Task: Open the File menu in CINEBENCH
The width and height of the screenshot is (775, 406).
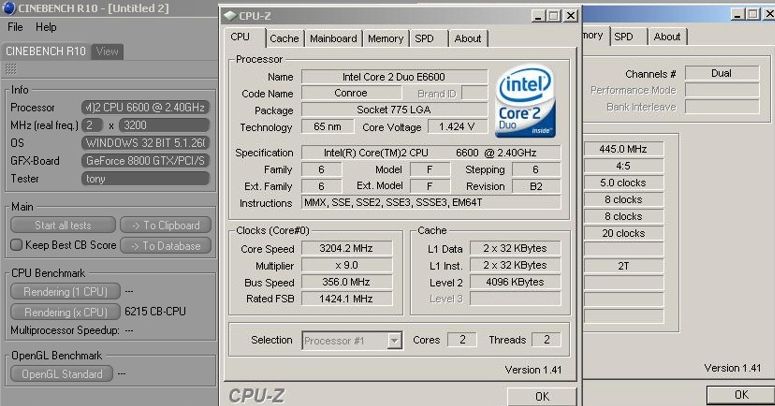Action: pos(15,27)
